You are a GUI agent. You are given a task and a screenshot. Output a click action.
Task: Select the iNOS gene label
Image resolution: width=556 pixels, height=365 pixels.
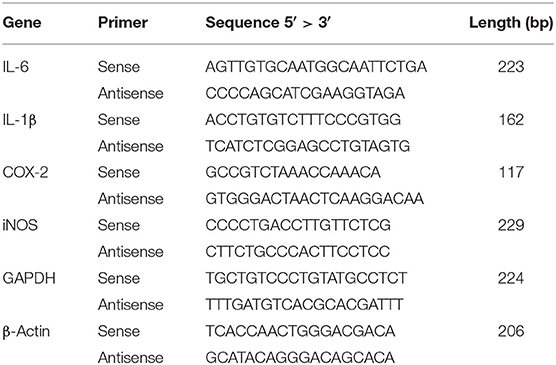tap(20, 225)
